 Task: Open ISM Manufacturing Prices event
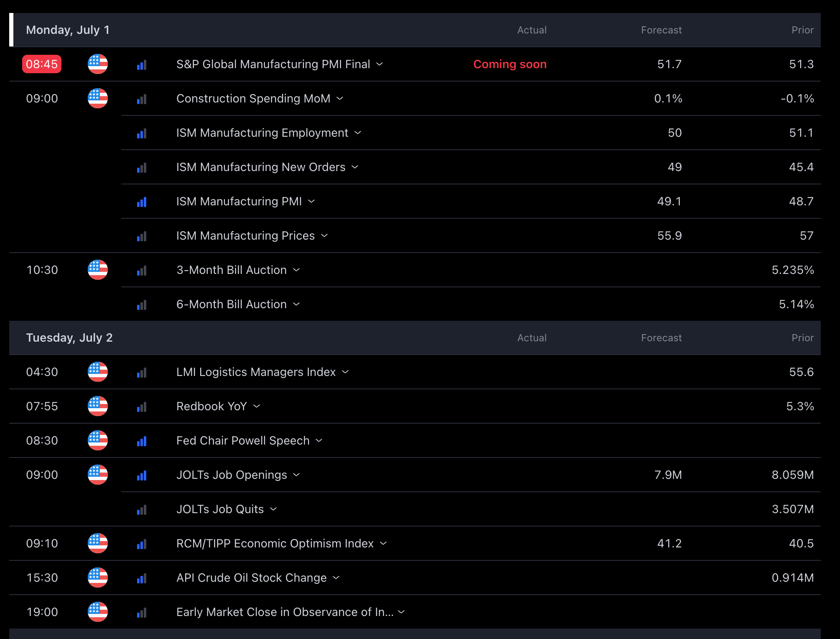pos(245,235)
